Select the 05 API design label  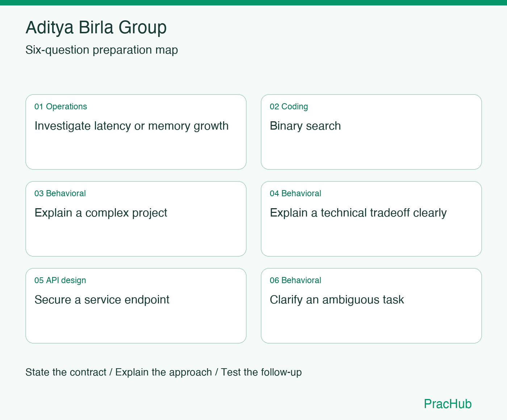point(60,280)
